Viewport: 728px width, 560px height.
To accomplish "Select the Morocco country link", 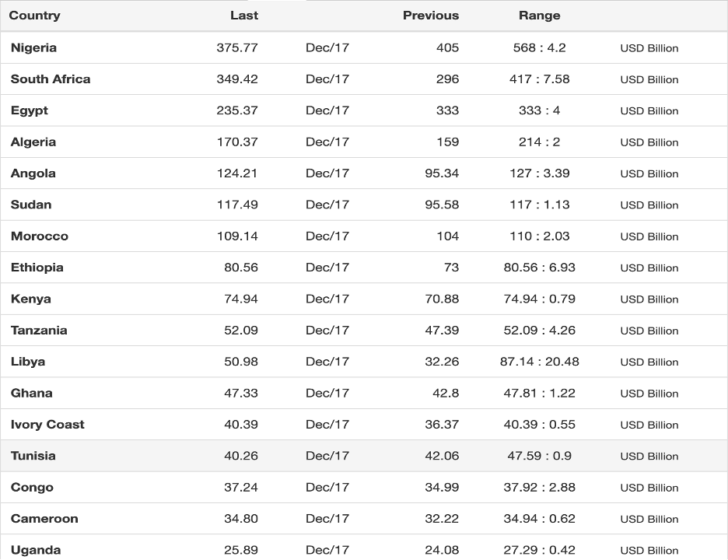I will click(x=40, y=236).
